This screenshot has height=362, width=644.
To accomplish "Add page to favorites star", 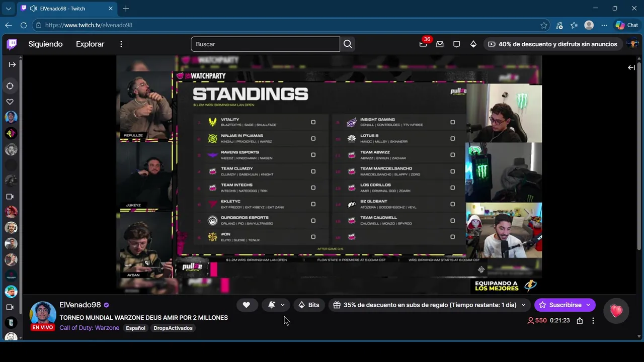I will (544, 25).
